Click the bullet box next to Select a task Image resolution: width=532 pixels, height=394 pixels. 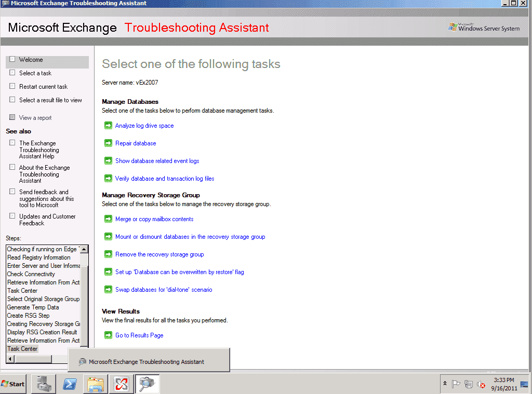coord(12,73)
